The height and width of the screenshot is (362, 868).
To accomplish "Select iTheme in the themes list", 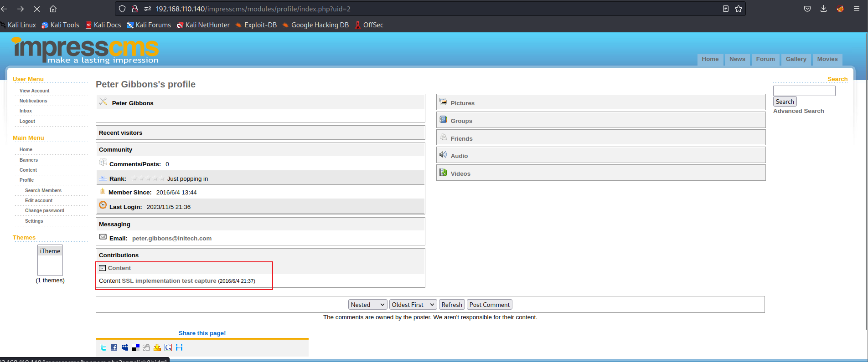I will 50,251.
